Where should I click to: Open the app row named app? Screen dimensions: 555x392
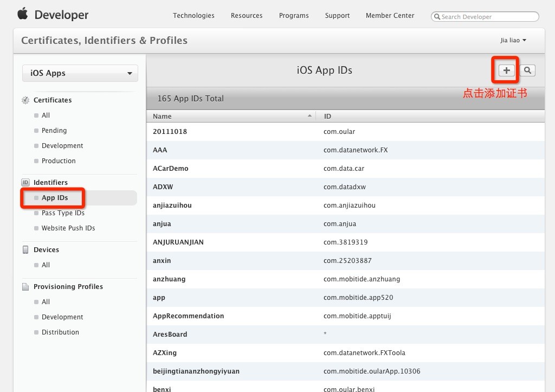345,298
